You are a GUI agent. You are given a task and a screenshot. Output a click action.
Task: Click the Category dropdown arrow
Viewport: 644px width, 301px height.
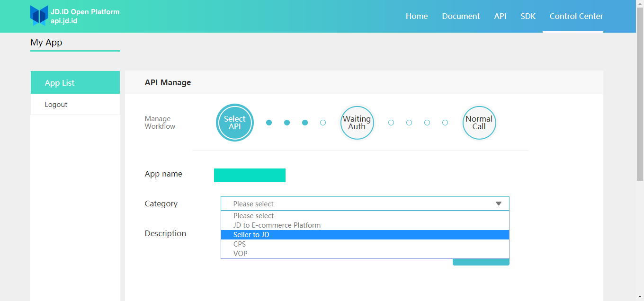point(499,204)
